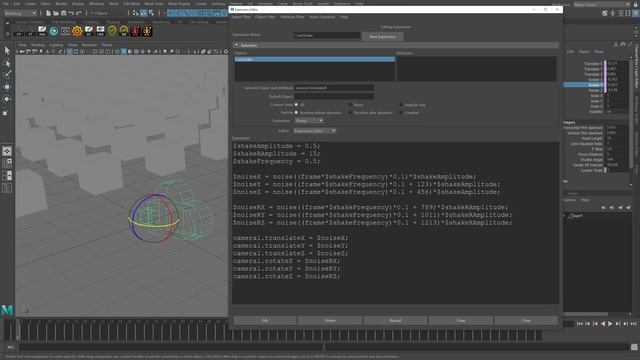Click the Selected Object and Attribute field
This screenshot has height=360, width=640.
(x=334, y=88)
